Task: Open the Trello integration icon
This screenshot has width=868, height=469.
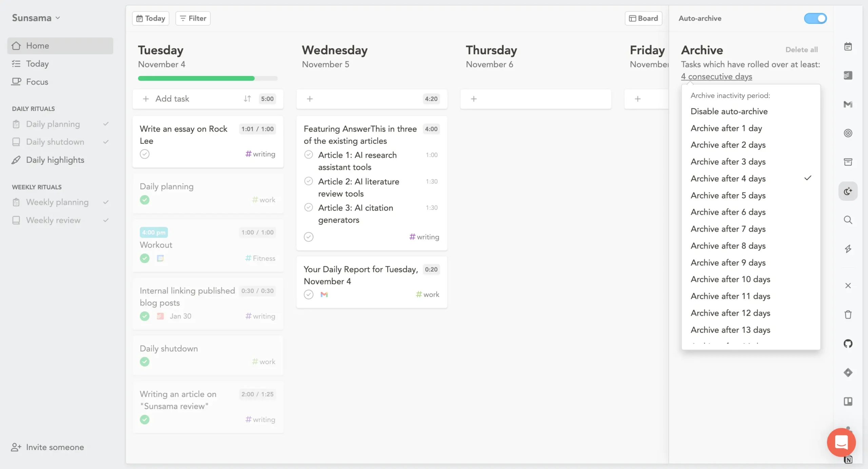Action: [848, 402]
